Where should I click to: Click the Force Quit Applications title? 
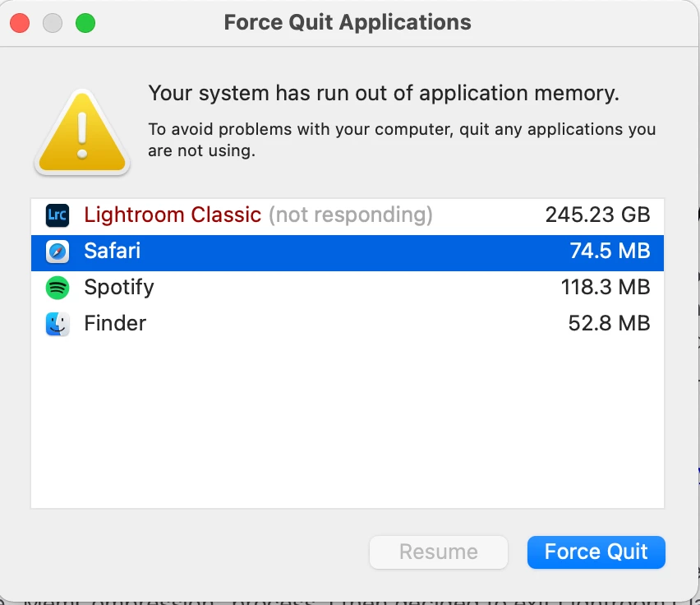(x=348, y=22)
